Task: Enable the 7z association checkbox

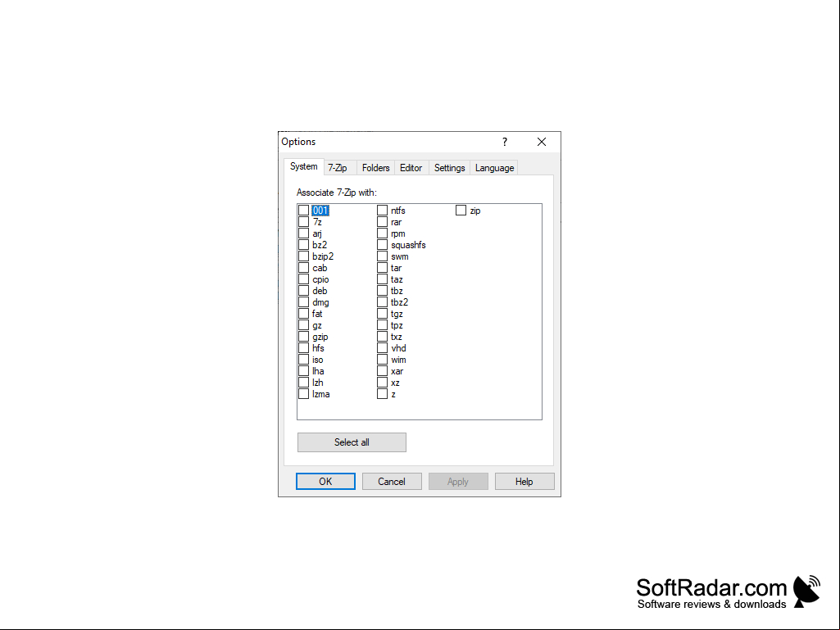Action: (304, 222)
